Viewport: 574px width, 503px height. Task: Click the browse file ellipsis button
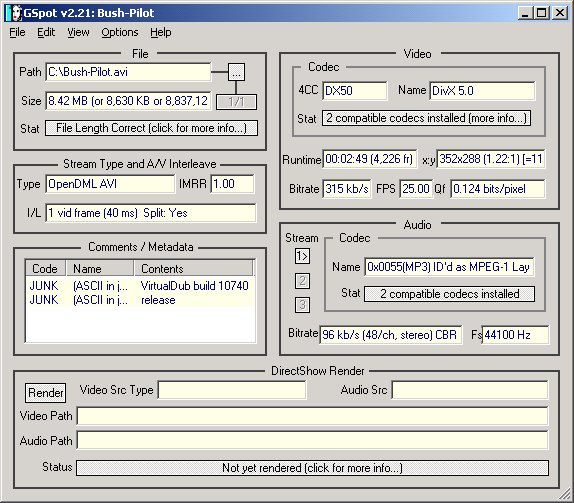(x=236, y=72)
